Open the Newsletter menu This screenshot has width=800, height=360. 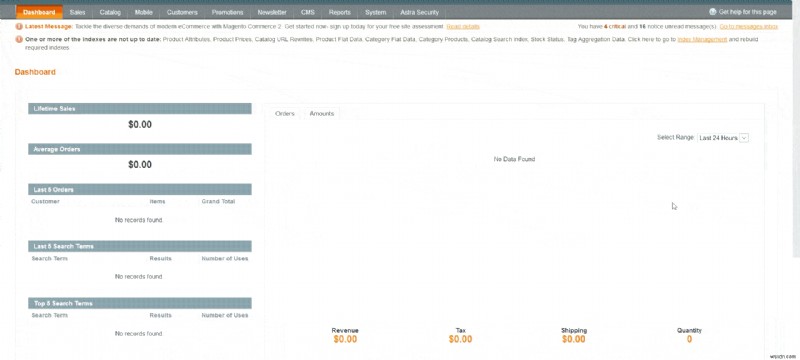(x=272, y=12)
